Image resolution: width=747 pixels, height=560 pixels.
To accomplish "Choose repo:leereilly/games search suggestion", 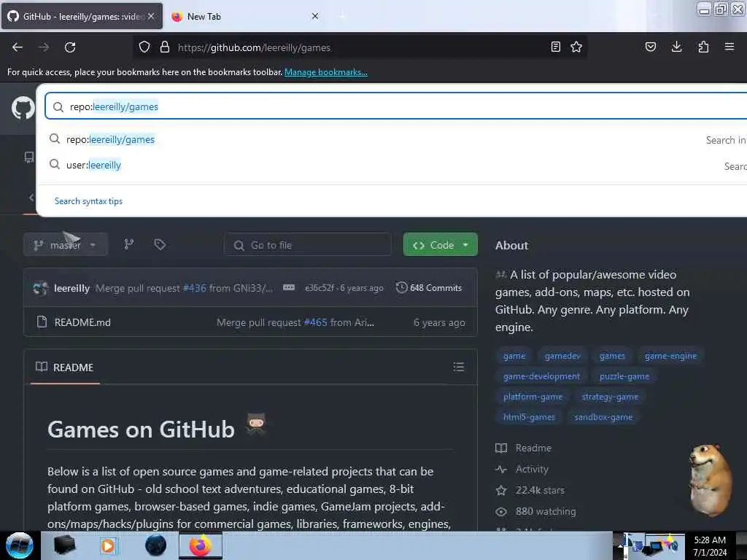I will click(x=111, y=139).
